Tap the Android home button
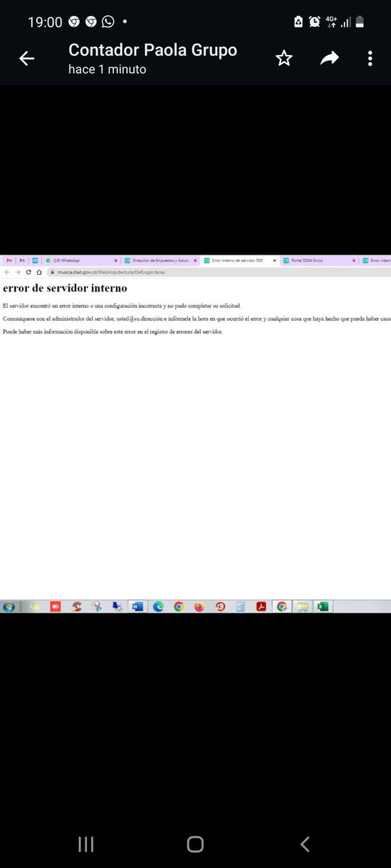The width and height of the screenshot is (391, 868). 195,843
